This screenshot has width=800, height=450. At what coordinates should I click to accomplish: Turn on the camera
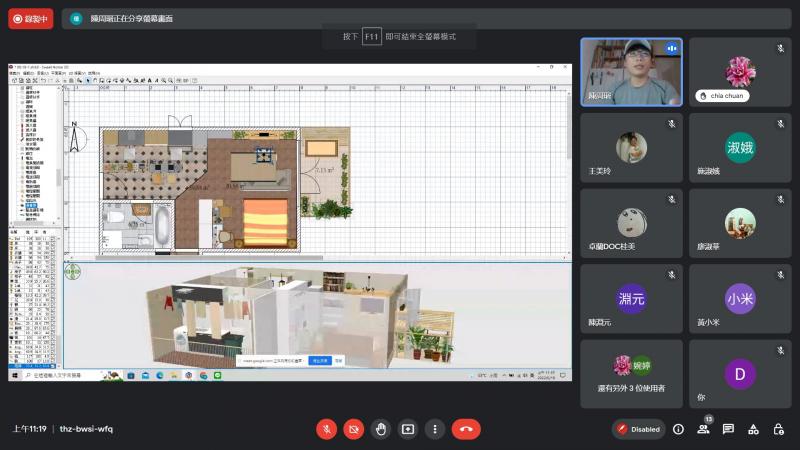(353, 429)
